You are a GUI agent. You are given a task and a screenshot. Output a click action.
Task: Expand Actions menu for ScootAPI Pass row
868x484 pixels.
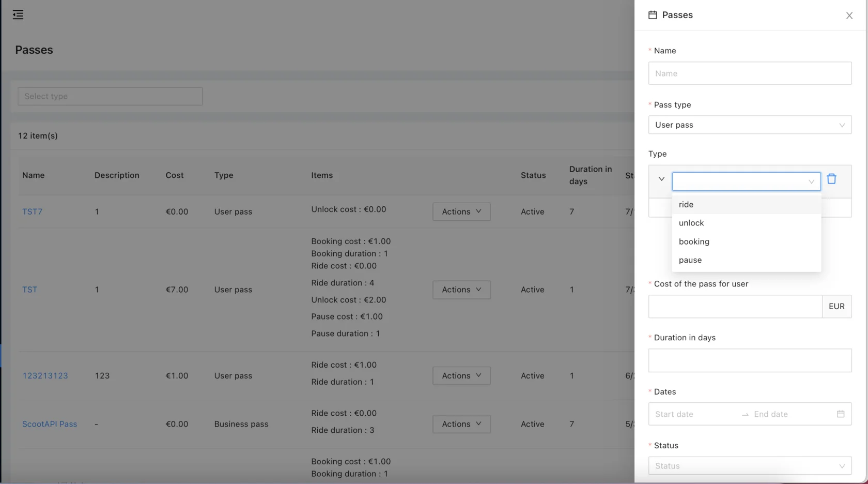point(461,424)
